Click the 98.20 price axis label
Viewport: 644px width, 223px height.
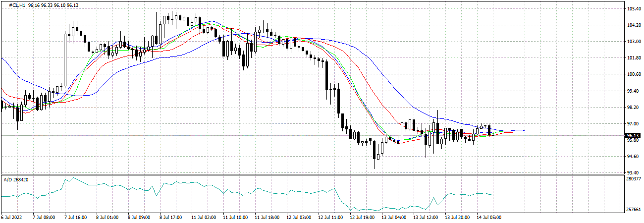(x=632, y=107)
